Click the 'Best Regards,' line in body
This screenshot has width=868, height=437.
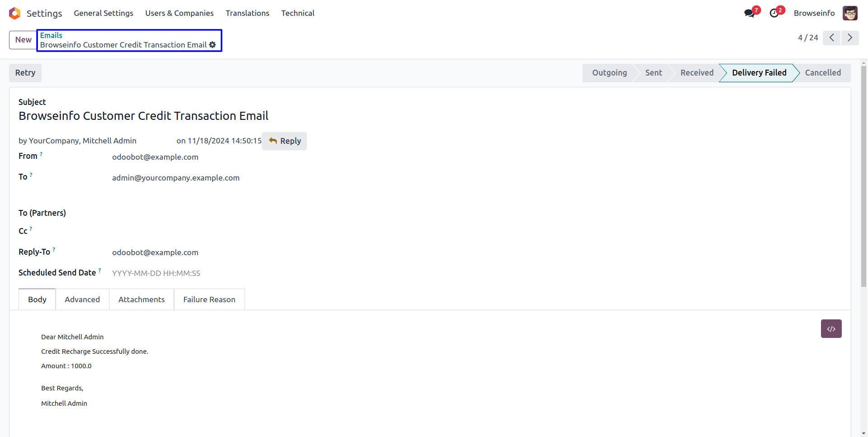pos(62,388)
